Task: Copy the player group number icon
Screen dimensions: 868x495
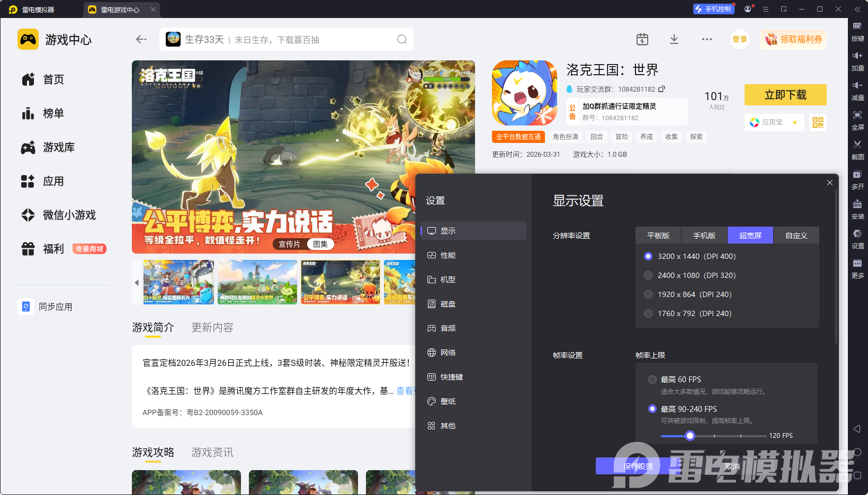Action: 661,89
